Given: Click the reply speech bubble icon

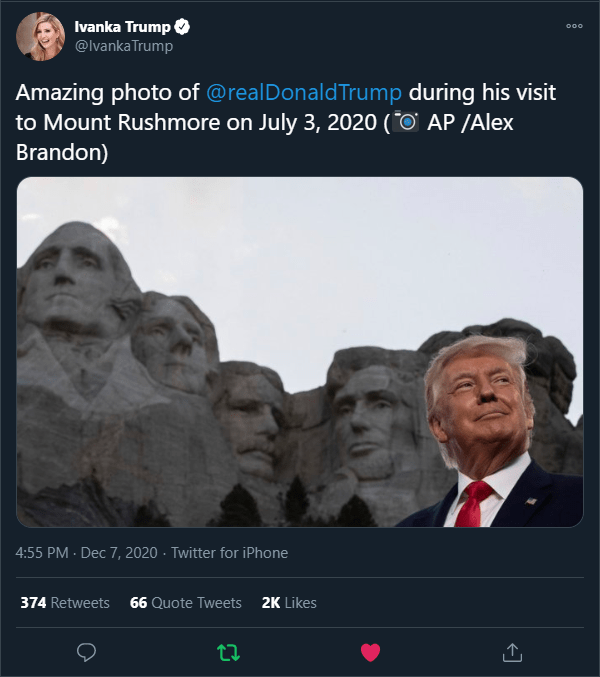Looking at the screenshot, I should [86, 652].
